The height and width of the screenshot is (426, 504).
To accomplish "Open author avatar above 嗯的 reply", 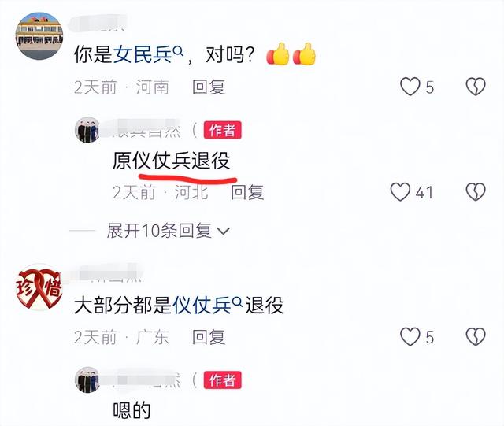I will pos(87,380).
